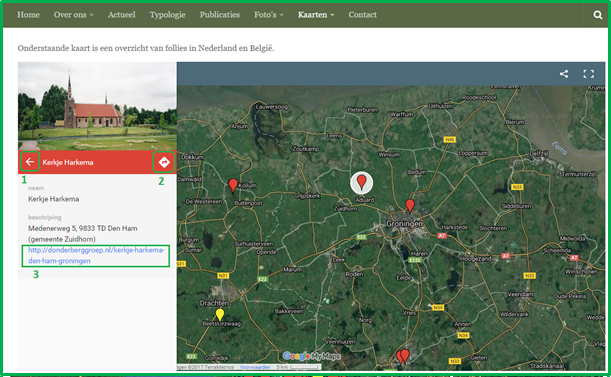The width and height of the screenshot is (611, 377).
Task: Open the Actueel page
Action: [x=122, y=15]
